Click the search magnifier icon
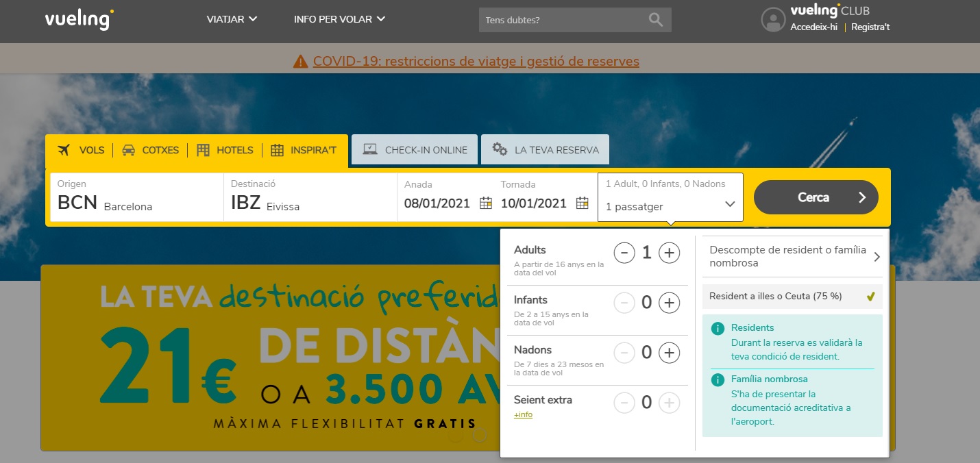The width and height of the screenshot is (980, 463). click(x=656, y=20)
